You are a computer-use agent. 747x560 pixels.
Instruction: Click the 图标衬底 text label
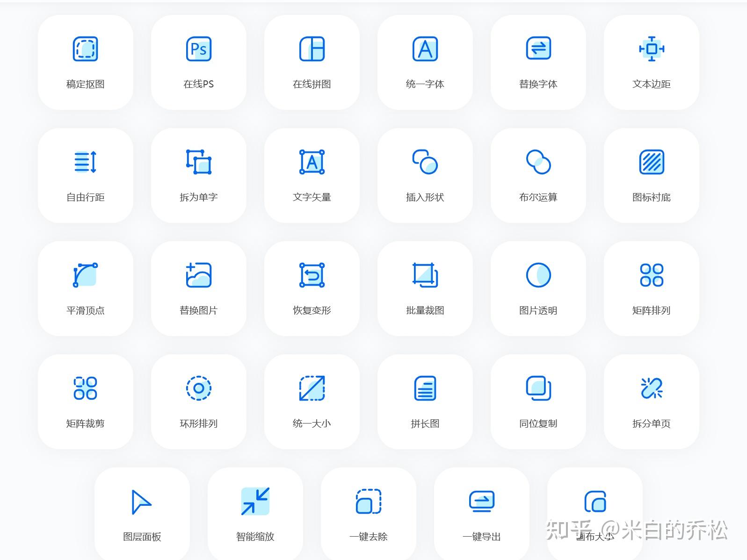[x=652, y=197]
